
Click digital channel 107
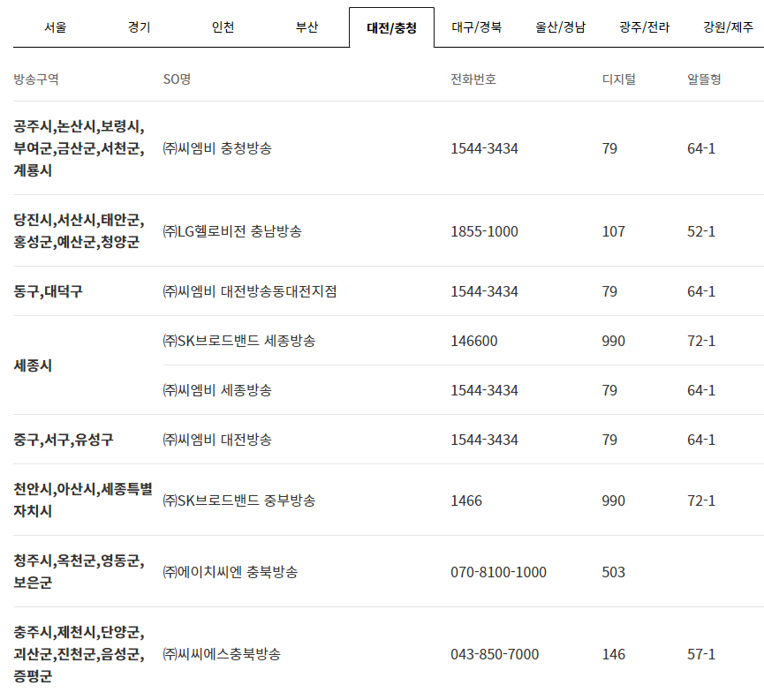(x=614, y=231)
